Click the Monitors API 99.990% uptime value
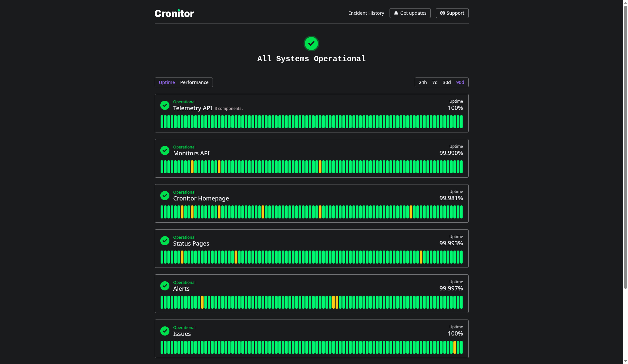Image resolution: width=628 pixels, height=364 pixels. click(x=451, y=153)
